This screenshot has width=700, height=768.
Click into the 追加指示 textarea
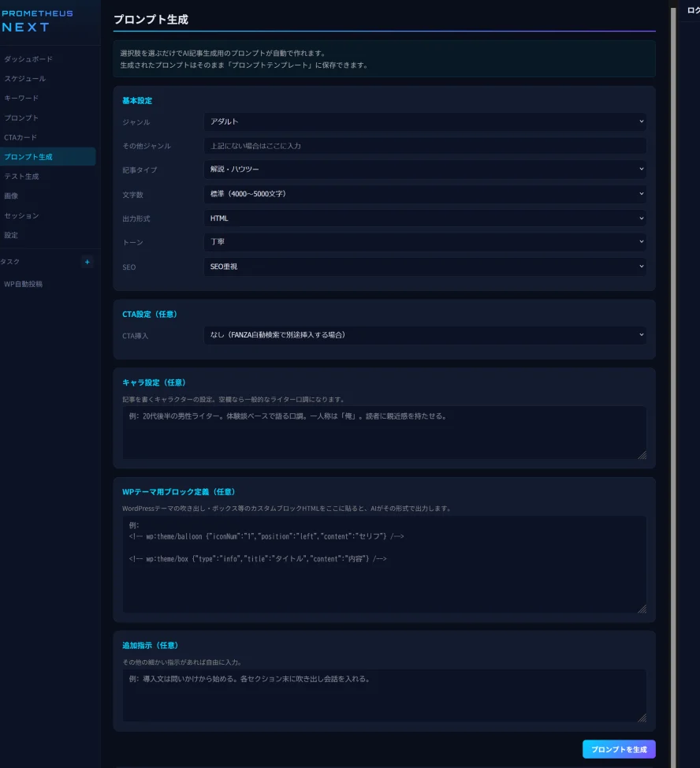coord(384,695)
